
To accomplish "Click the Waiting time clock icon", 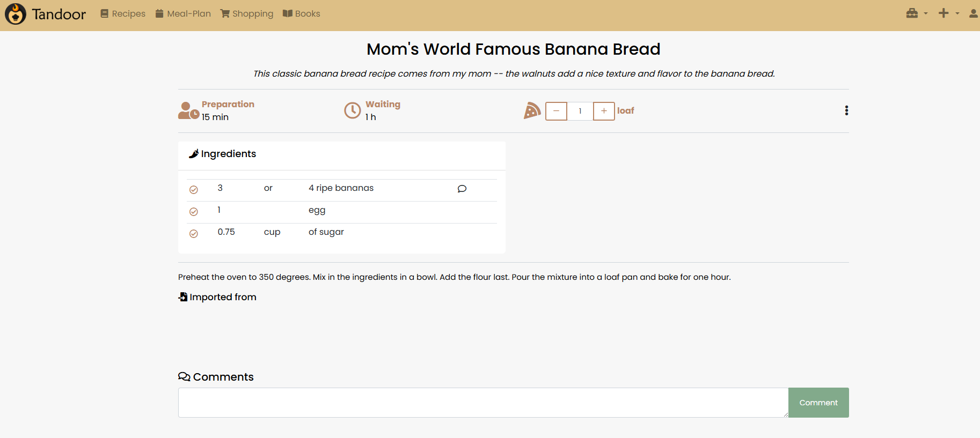I will (x=353, y=110).
